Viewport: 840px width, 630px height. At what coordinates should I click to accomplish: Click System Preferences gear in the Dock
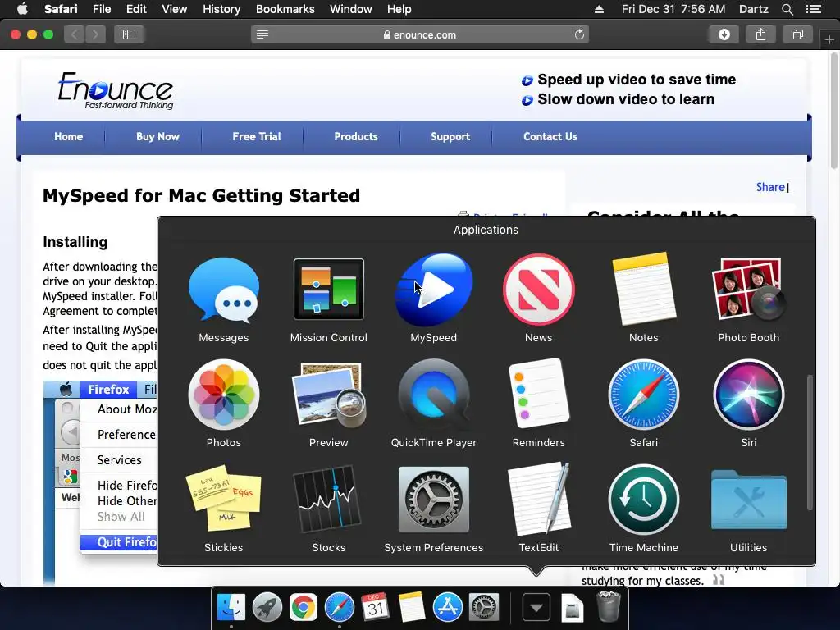pos(484,608)
